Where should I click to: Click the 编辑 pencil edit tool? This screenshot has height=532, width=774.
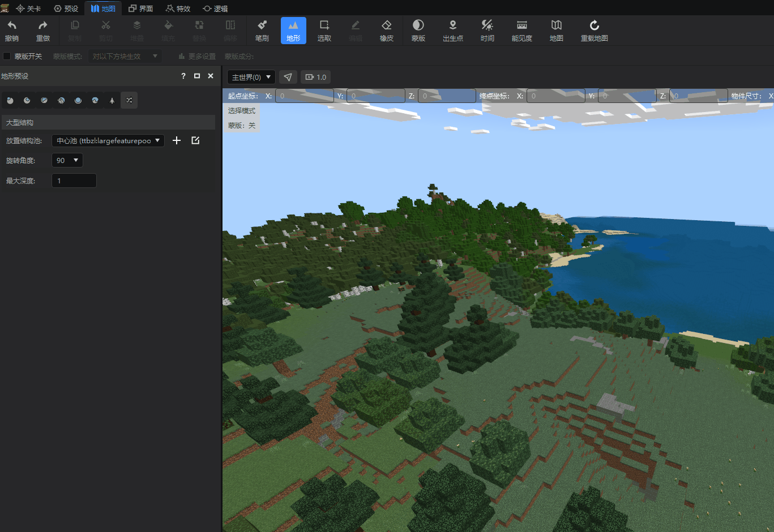[x=356, y=31]
